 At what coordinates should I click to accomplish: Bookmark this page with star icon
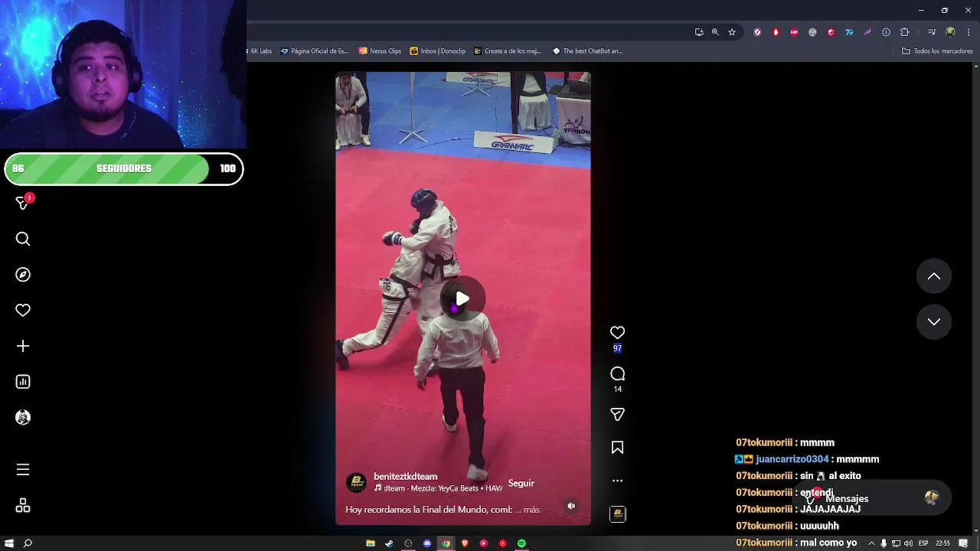[x=732, y=32]
